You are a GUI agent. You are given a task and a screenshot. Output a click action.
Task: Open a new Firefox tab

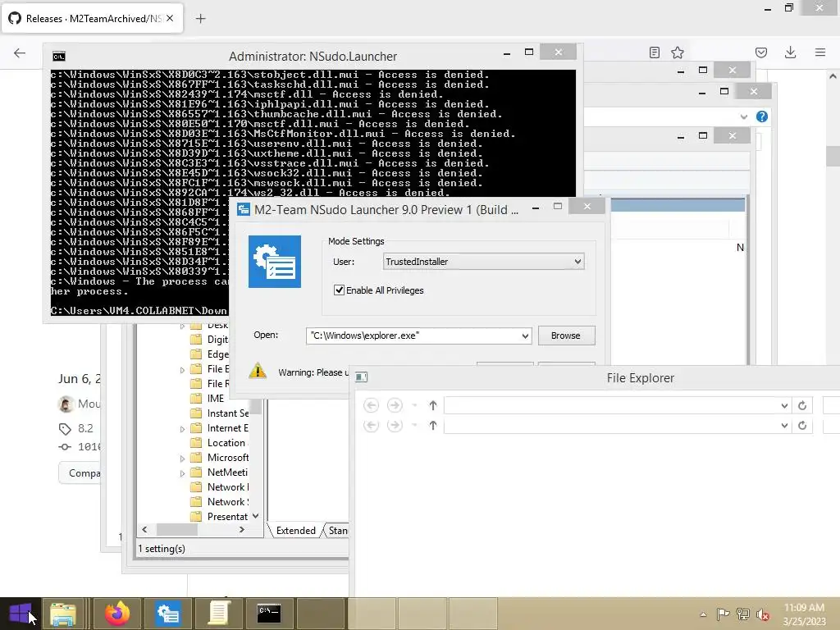click(200, 19)
